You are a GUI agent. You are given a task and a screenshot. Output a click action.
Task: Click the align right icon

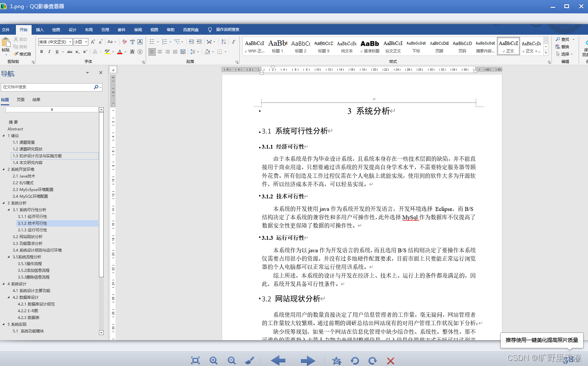pos(167,52)
